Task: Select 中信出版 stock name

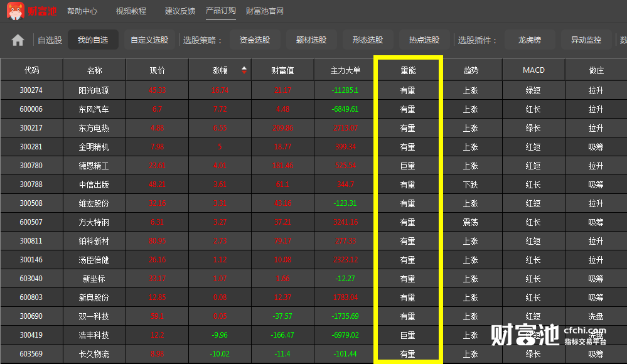Action: (x=94, y=185)
